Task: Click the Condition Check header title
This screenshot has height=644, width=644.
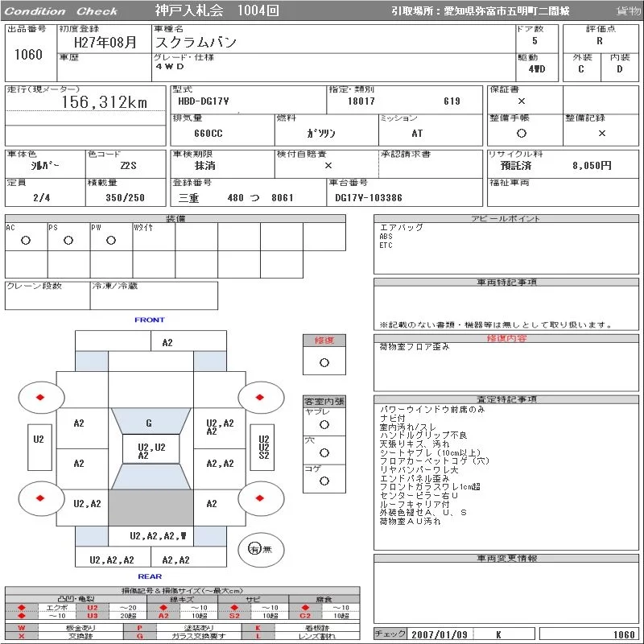Action: (x=61, y=11)
